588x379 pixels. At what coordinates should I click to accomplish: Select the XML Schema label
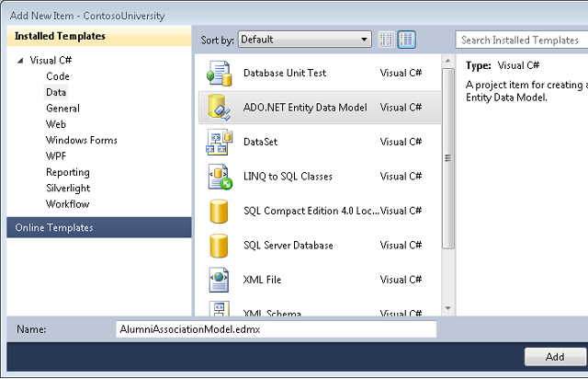pos(272,313)
